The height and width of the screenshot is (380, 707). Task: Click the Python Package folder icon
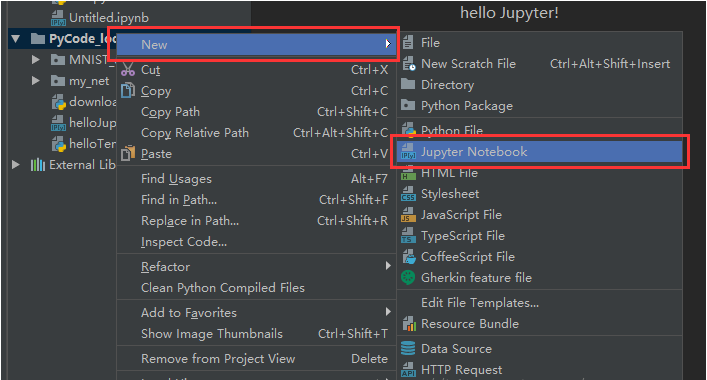(408, 105)
